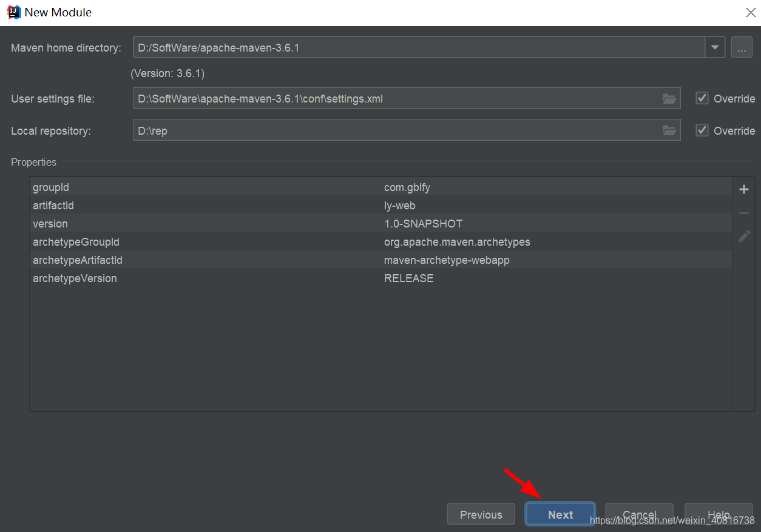761x532 pixels.
Task: Click the Local repository path field
Action: [407, 130]
